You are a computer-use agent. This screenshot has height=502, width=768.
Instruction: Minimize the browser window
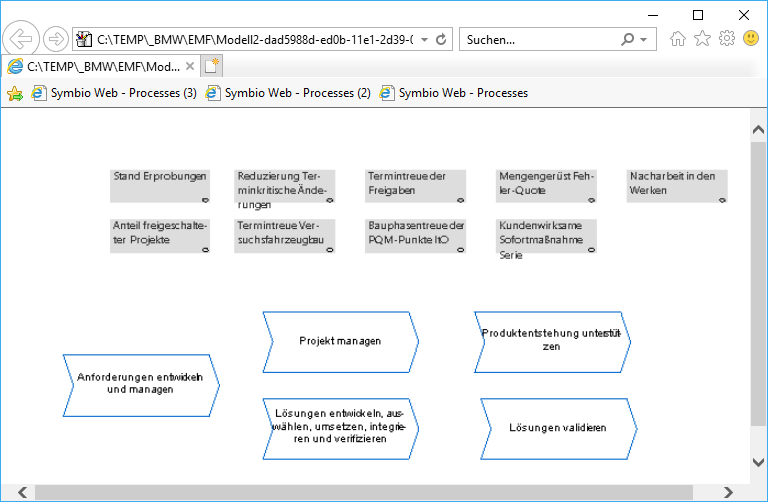point(652,15)
